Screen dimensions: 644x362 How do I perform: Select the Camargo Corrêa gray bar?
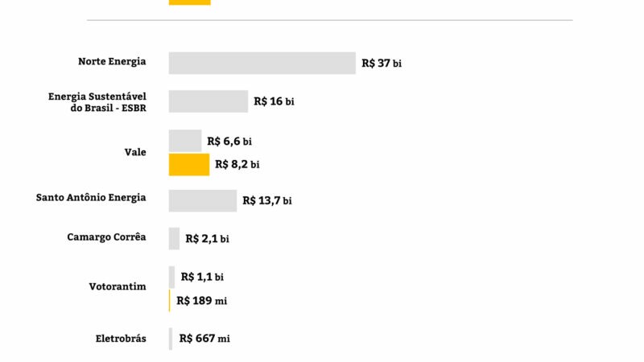[174, 238]
